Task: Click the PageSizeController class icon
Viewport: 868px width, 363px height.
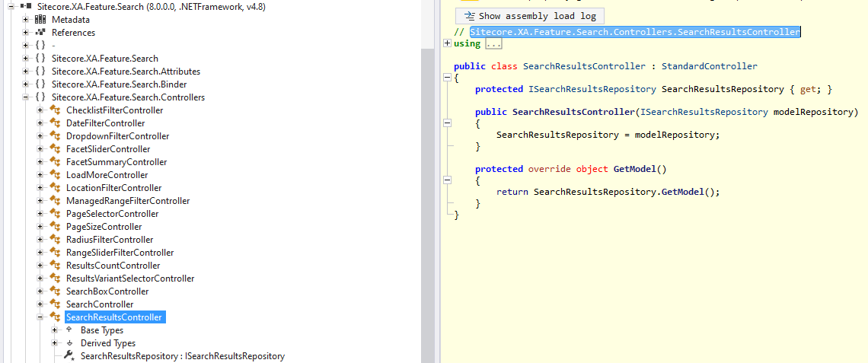Action: point(55,226)
